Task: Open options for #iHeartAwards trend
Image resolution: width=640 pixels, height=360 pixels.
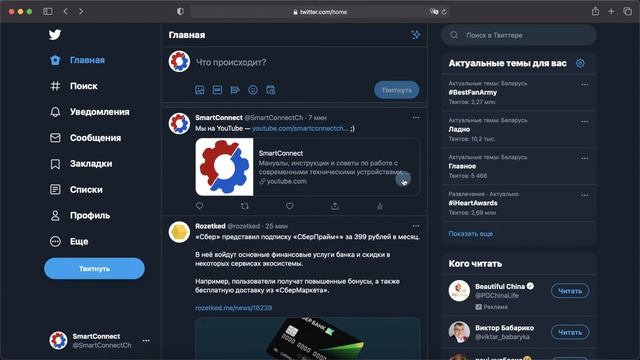Action: (x=584, y=196)
